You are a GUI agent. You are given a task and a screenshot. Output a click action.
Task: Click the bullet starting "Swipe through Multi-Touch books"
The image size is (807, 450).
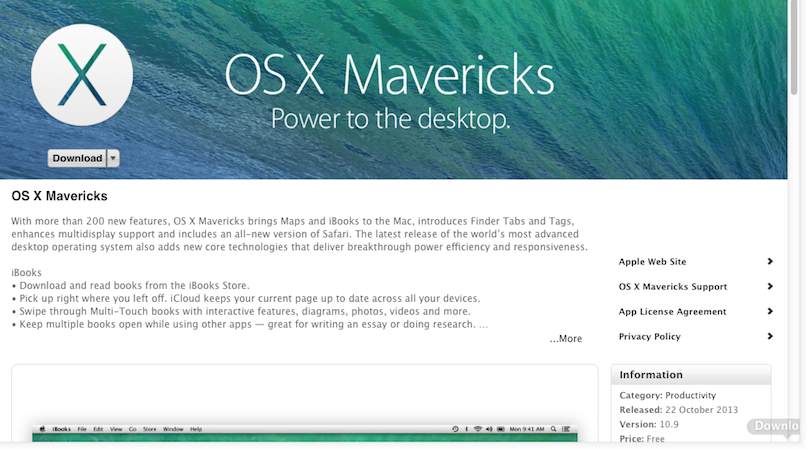[x=241, y=311]
